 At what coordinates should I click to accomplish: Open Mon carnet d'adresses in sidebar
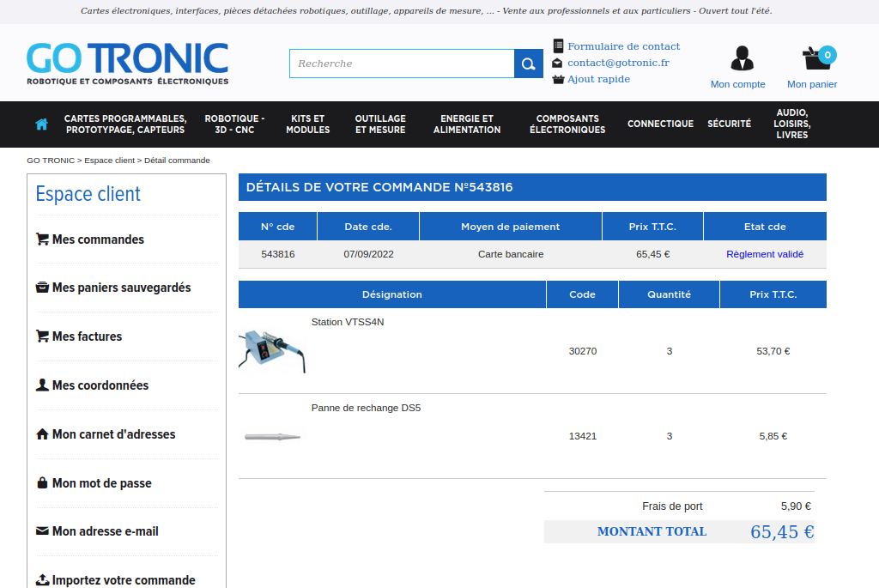pyautogui.click(x=112, y=434)
